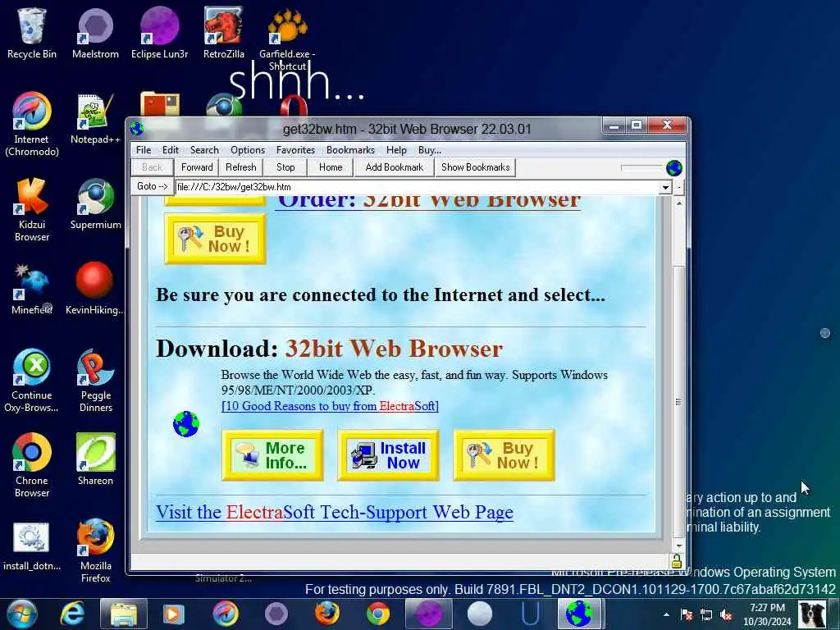
Task: Open the Edit menu
Action: point(171,150)
